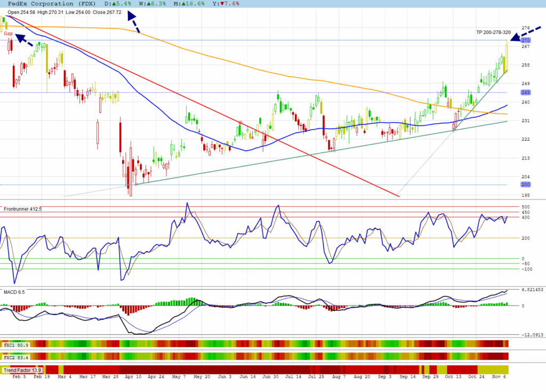Select the pink marker dot on red trendline
The width and height of the screenshot is (546, 392).
point(240,123)
